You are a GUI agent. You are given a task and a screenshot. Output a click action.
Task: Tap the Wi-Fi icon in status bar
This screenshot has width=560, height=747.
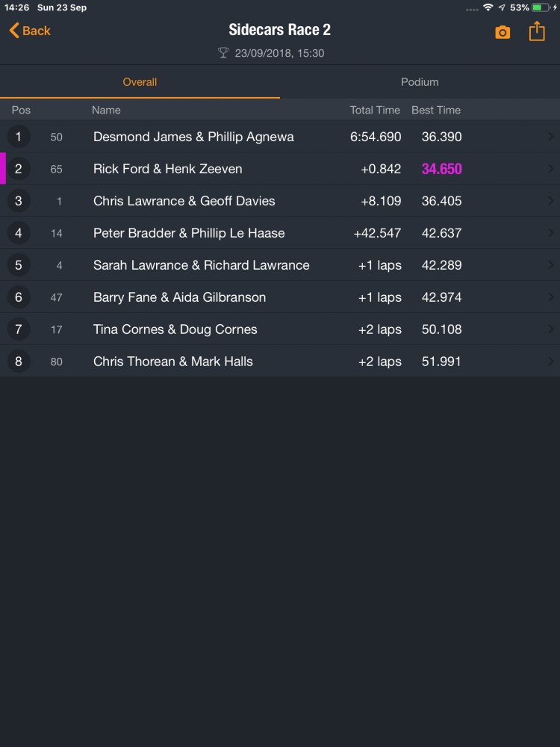488,7
